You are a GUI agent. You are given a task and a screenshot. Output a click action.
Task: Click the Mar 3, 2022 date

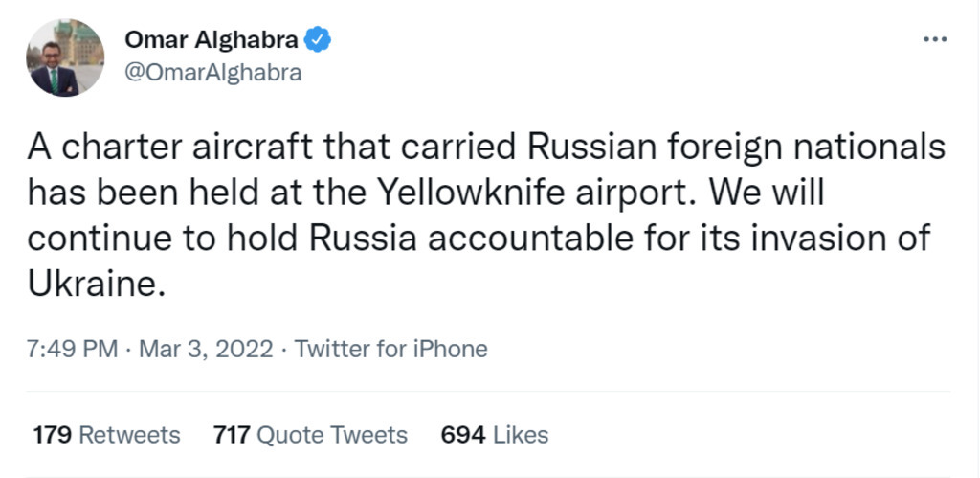pos(206,349)
